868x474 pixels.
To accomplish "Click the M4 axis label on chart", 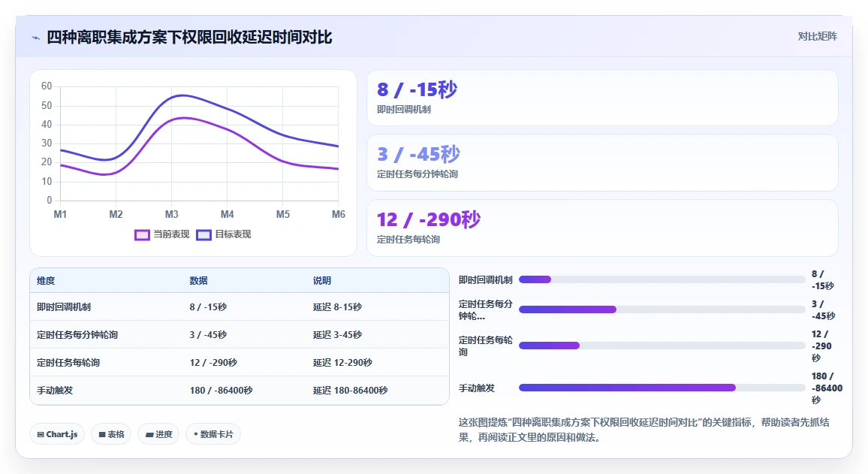I will (227, 214).
